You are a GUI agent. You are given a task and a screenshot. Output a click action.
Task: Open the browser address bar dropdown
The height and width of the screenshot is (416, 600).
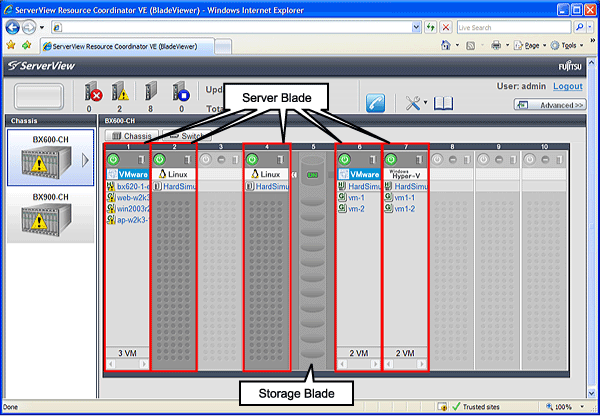point(416,27)
